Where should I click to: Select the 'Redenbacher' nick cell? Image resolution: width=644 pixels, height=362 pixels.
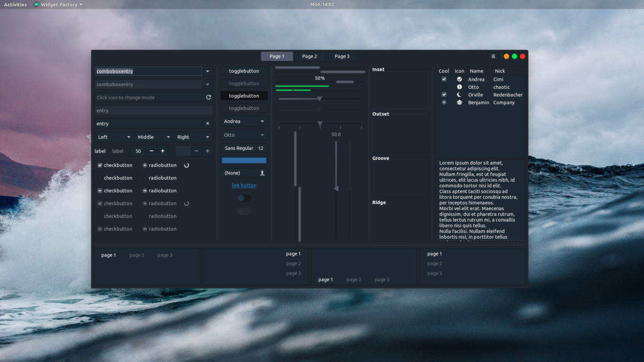point(508,95)
